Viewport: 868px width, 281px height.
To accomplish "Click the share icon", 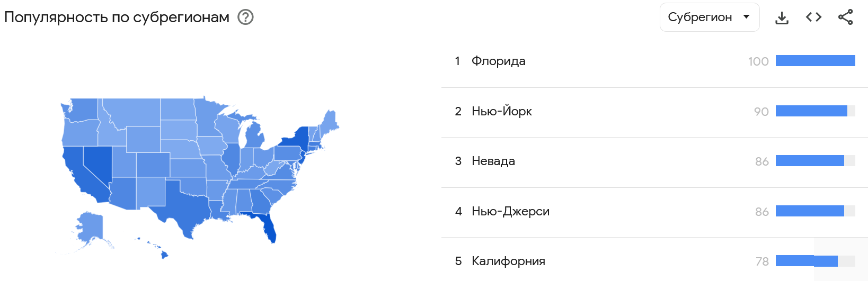I will pos(845,17).
